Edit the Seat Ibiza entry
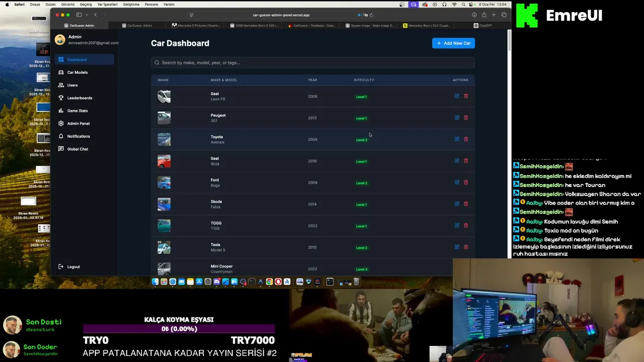Image resolution: width=644 pixels, height=362 pixels. (x=457, y=161)
